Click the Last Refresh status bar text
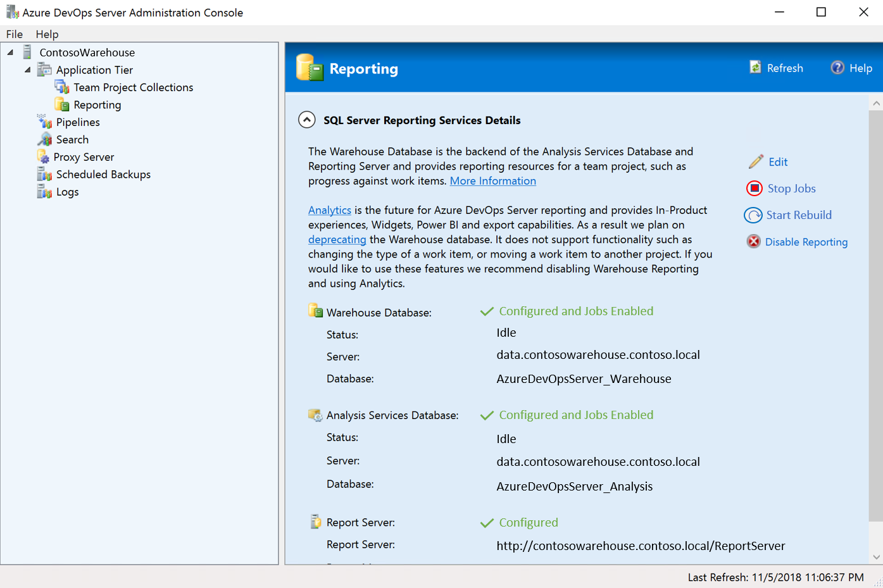This screenshot has width=883, height=588. tap(775, 577)
